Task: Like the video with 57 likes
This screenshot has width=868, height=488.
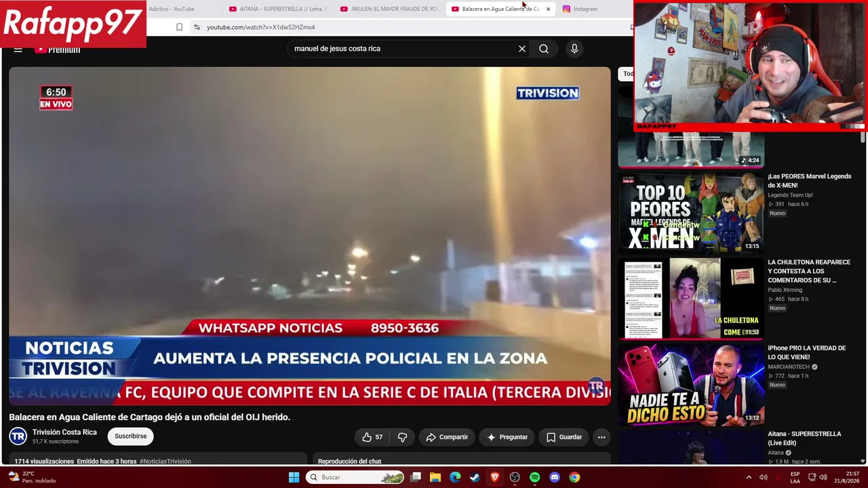Action: click(x=372, y=437)
